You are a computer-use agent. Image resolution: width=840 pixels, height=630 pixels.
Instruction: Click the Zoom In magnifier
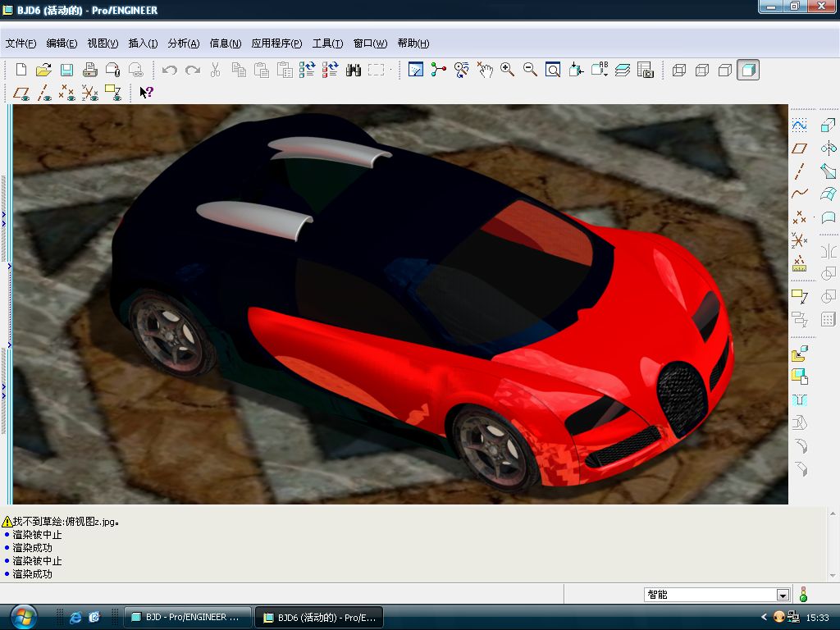point(507,70)
